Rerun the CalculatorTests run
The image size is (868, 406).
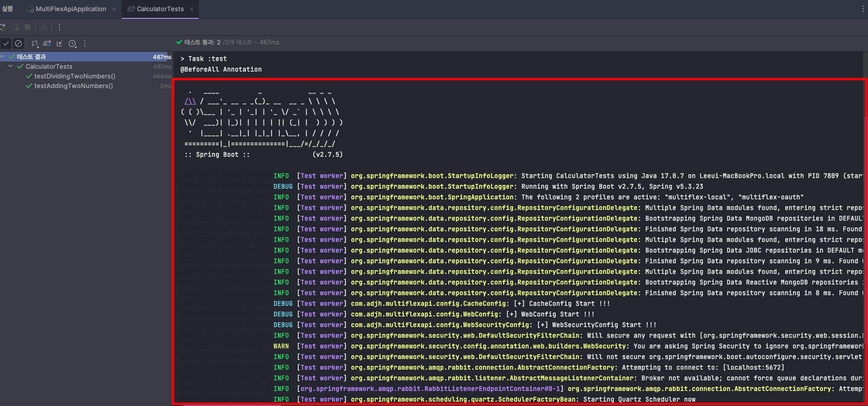pos(3,27)
